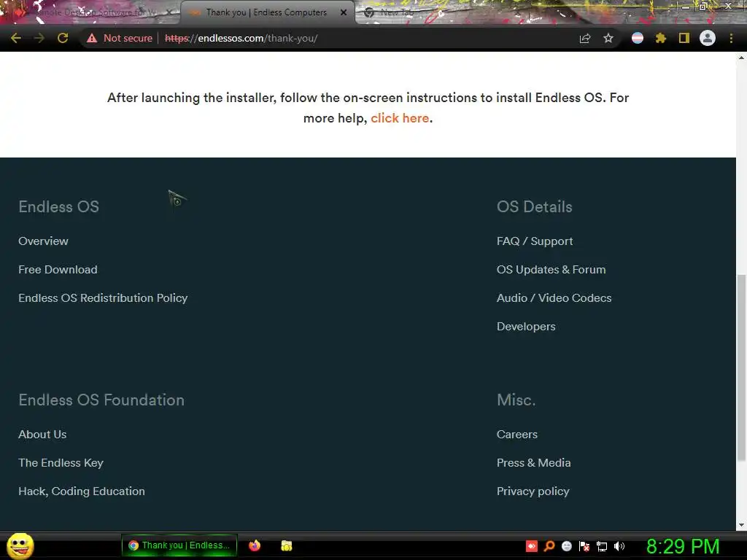Viewport: 747px width, 560px height.
Task: Select the Thank you | Endless Computers tab
Action: [x=266, y=12]
